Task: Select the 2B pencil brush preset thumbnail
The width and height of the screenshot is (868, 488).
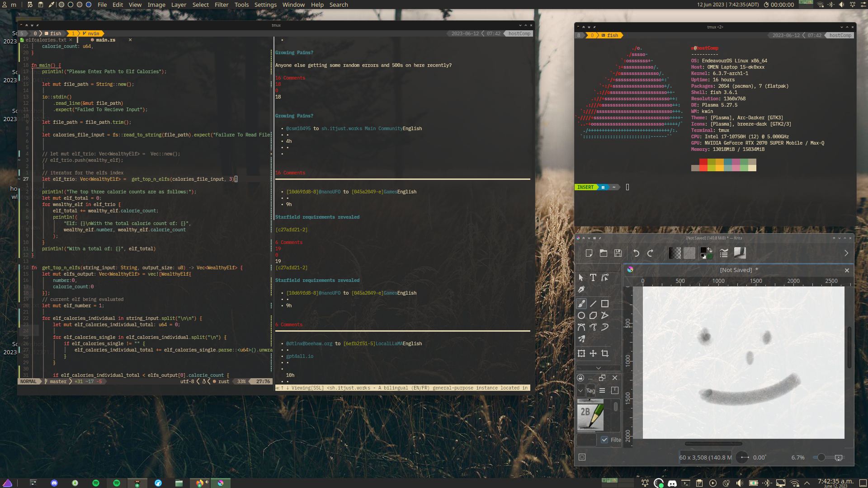Action: point(590,417)
